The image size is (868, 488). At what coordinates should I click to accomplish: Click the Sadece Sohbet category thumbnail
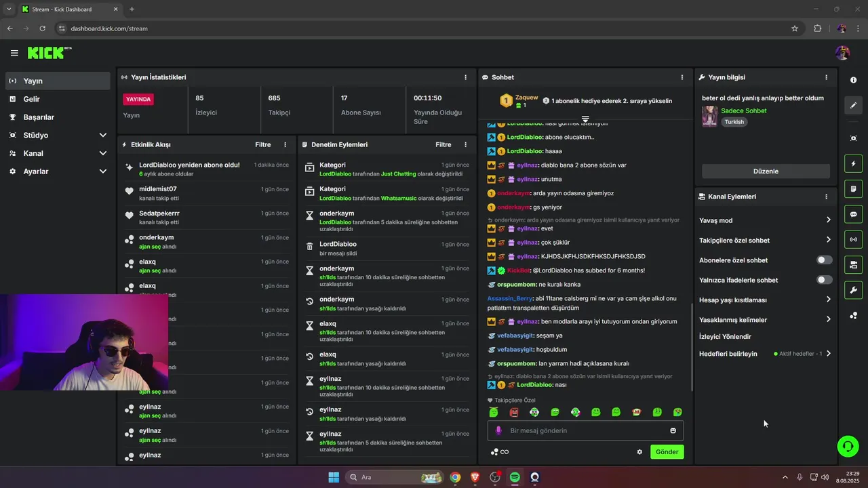[709, 116]
